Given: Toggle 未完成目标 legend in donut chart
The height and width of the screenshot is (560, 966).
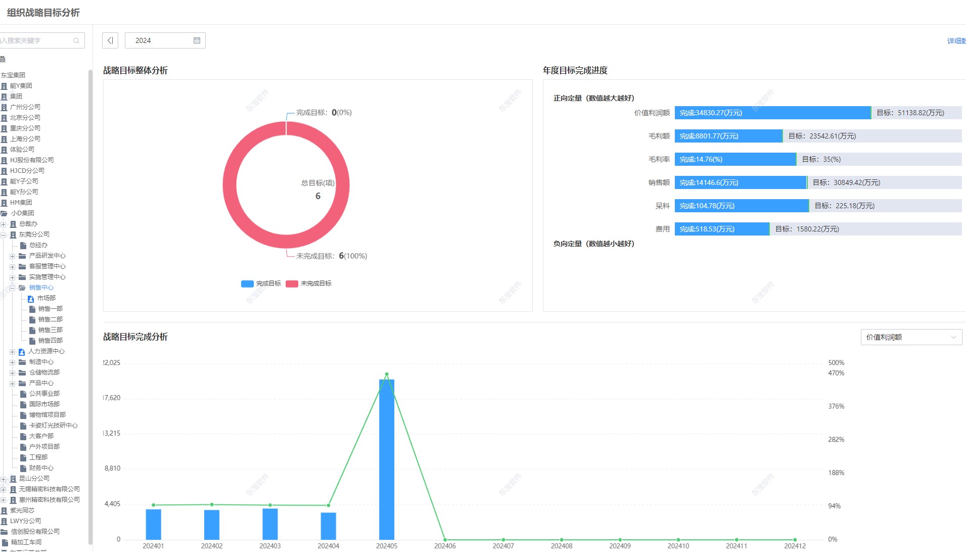Looking at the screenshot, I should click(x=308, y=284).
